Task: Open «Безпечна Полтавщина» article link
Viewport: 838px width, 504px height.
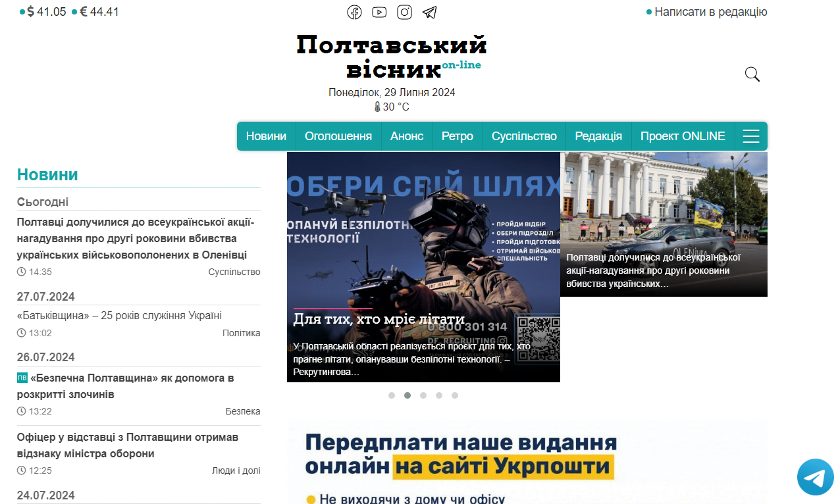Action: point(125,386)
